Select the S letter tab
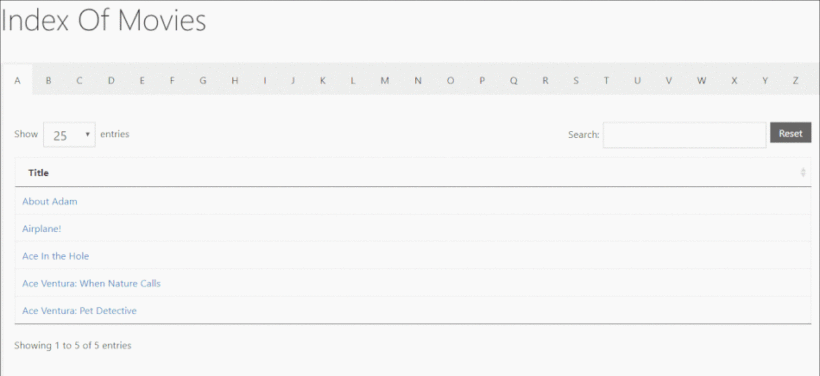 coord(576,81)
